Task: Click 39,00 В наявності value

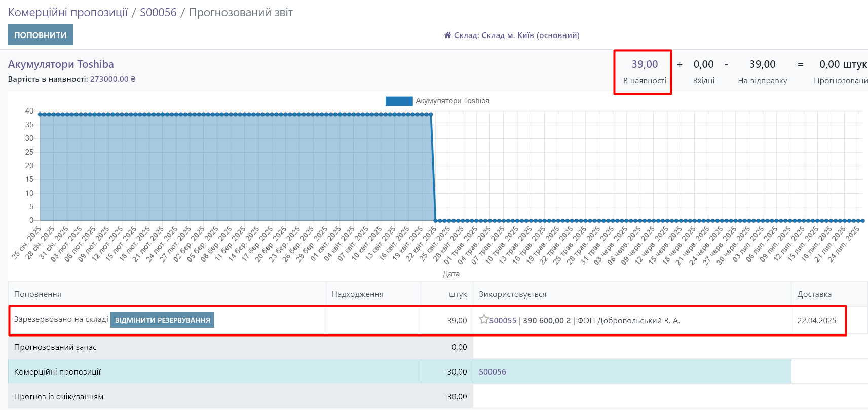Action: click(645, 64)
